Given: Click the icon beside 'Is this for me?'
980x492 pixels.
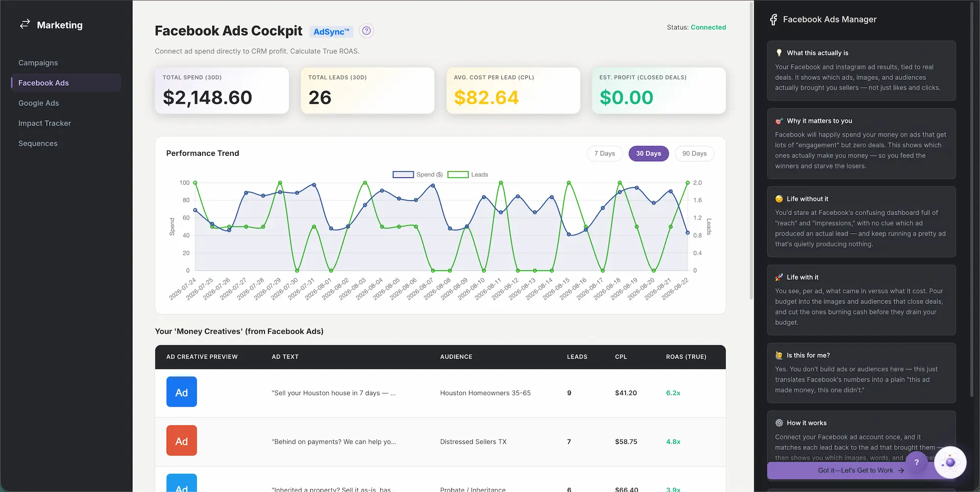Looking at the screenshot, I should coord(779,355).
